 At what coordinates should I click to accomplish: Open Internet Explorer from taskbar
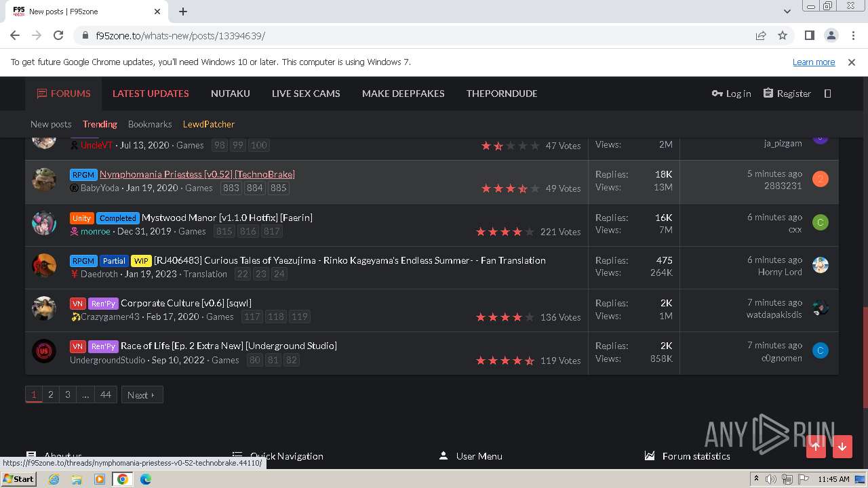tap(54, 479)
